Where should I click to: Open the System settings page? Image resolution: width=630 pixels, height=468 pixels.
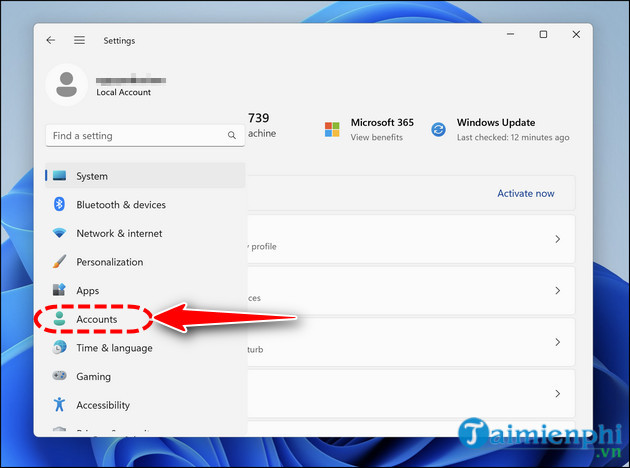coord(92,176)
